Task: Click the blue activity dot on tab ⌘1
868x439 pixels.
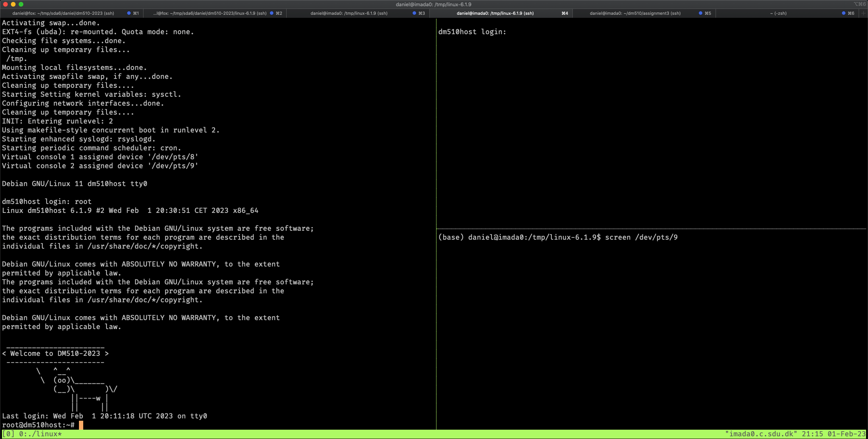Action: (x=129, y=13)
